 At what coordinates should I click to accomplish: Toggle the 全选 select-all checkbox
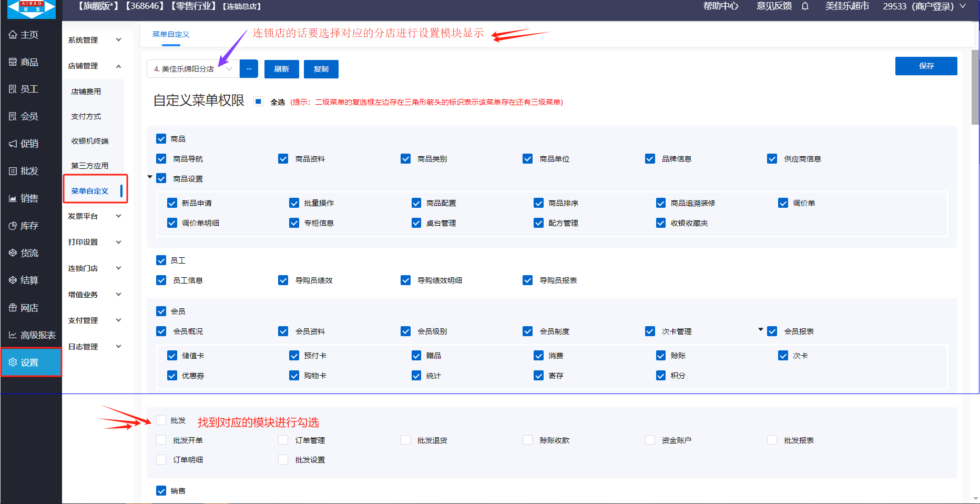pos(258,102)
